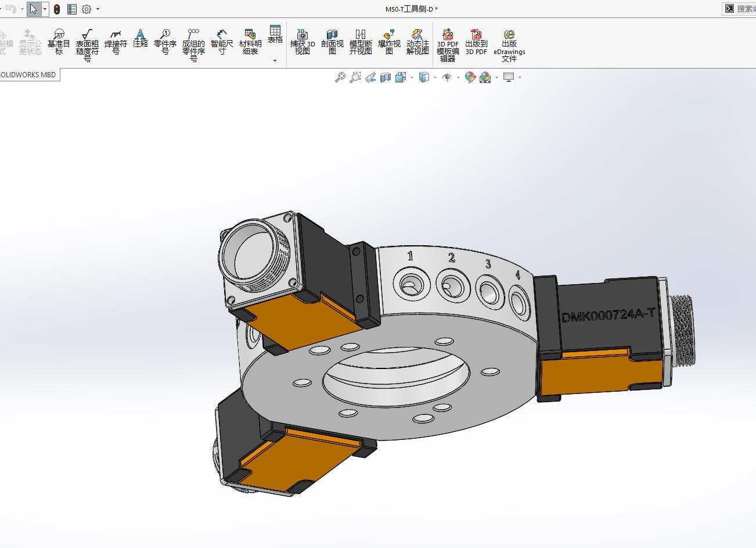Viewport: 756px width, 548px height.
Task: Add a 零件序号 balloon
Action: [x=165, y=42]
